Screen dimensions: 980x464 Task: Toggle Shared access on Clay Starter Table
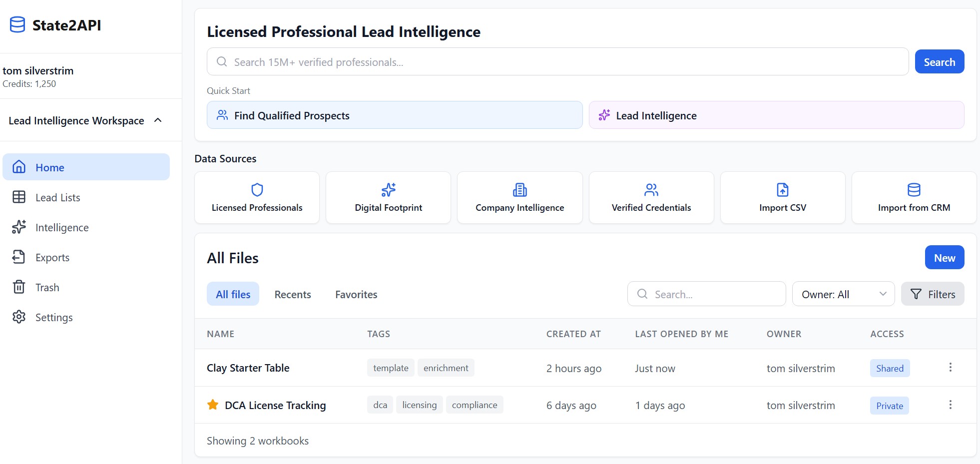pyautogui.click(x=889, y=368)
